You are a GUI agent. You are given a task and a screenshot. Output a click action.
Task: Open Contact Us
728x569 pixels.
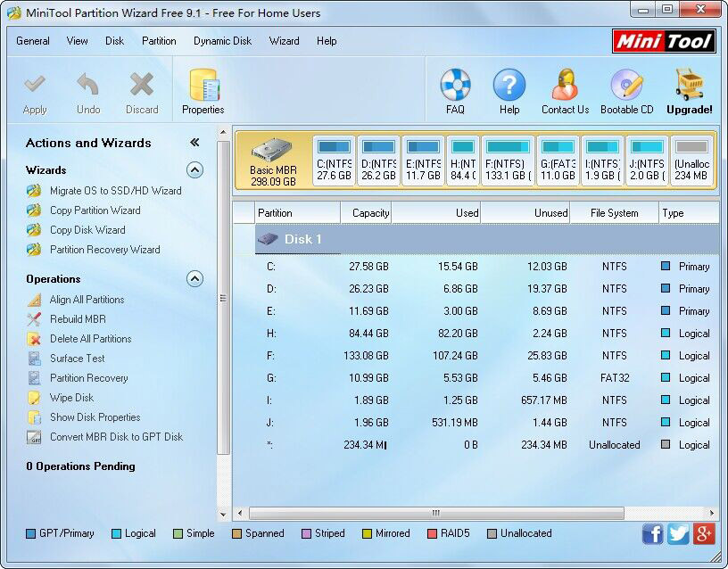[x=564, y=89]
